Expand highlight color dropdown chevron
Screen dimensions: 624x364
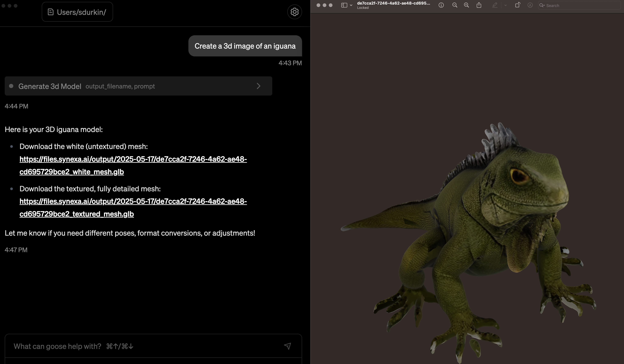(505, 5)
